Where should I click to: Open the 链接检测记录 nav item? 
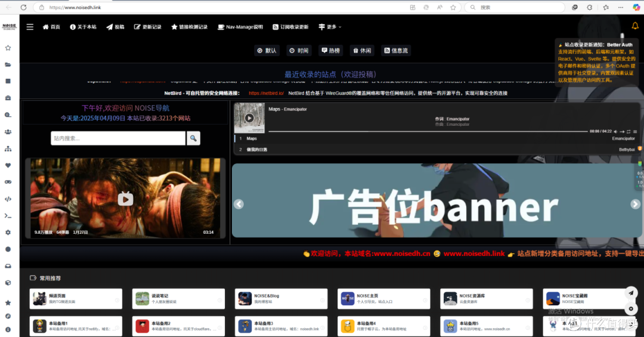click(190, 27)
